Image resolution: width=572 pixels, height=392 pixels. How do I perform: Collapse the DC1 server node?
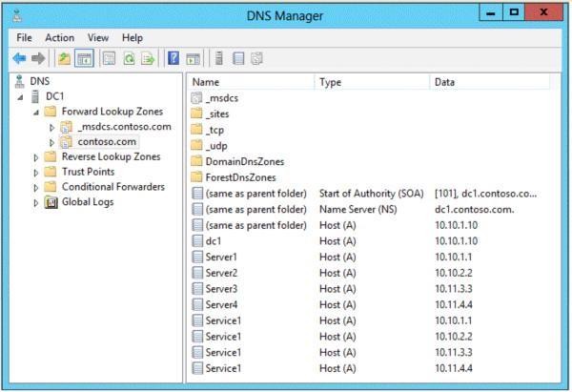point(21,97)
